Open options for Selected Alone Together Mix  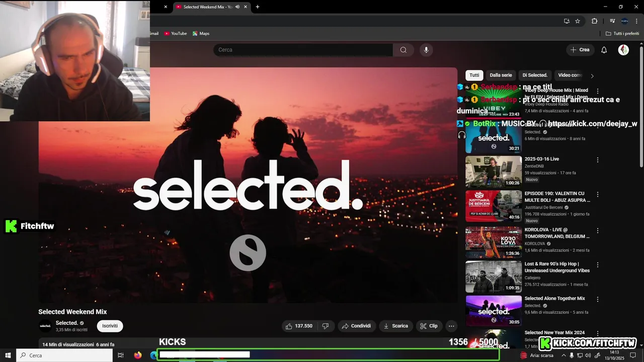tap(598, 299)
